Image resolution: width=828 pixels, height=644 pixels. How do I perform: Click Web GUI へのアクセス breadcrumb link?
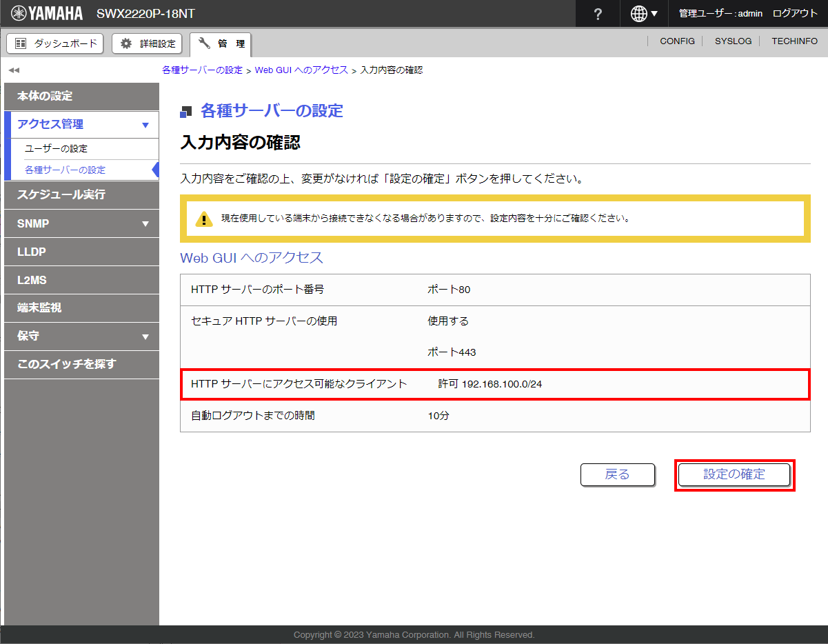pos(301,70)
